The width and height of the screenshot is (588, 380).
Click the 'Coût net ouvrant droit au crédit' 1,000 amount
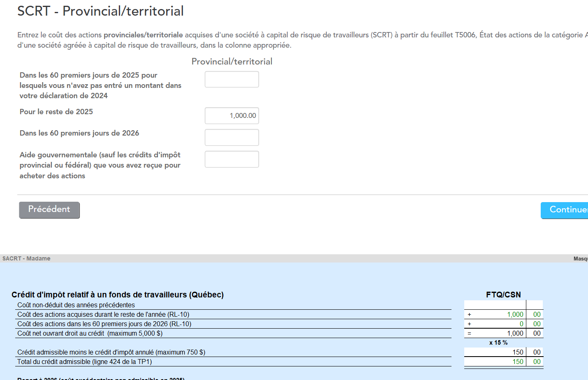pyautogui.click(x=515, y=334)
